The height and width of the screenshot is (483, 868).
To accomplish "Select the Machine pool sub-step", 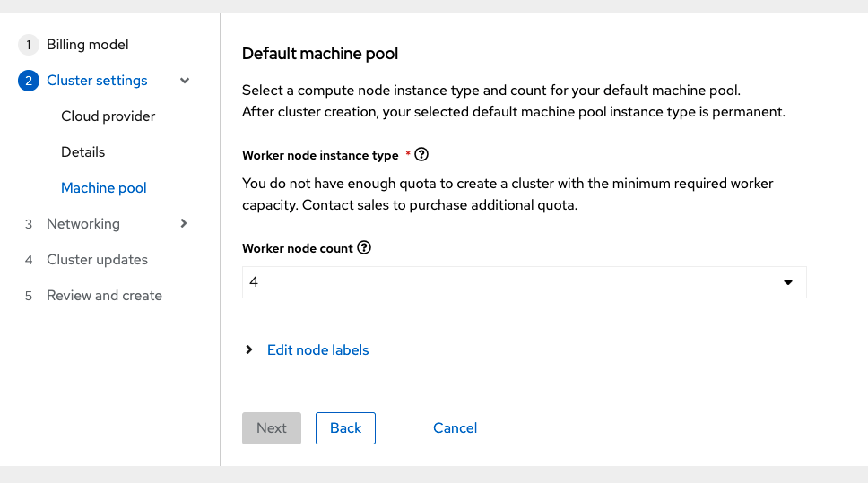I will coord(104,188).
